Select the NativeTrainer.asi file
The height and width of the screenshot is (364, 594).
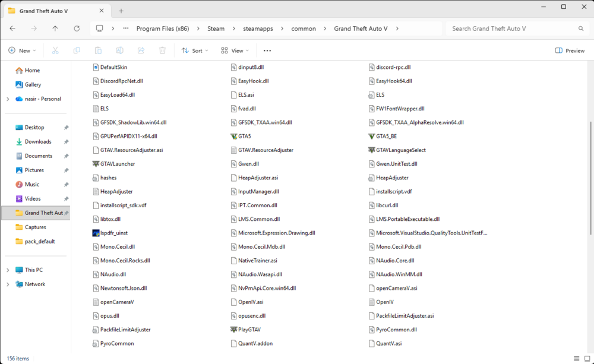coord(254,261)
